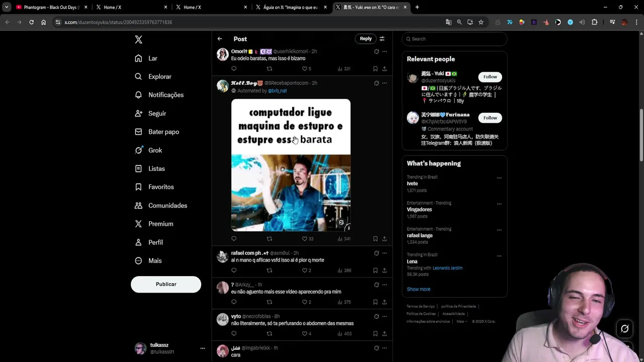Open more options for rafael lange trend
Image resolution: width=644 pixels, height=362 pixels.
pyautogui.click(x=499, y=230)
